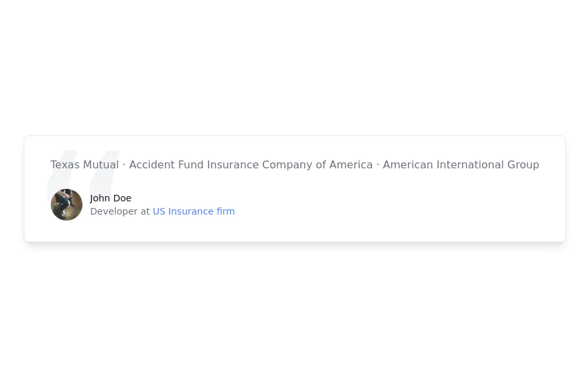Click the word "Group" ending the quote
The width and height of the screenshot is (588, 377).
(523, 164)
